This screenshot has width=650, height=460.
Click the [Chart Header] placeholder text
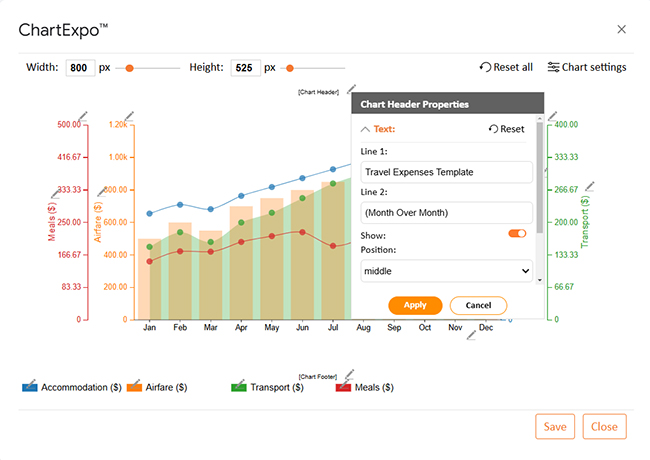(x=318, y=92)
